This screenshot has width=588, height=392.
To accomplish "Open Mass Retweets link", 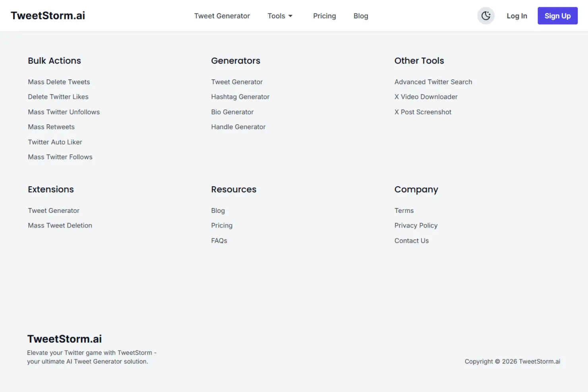I will 51,127.
